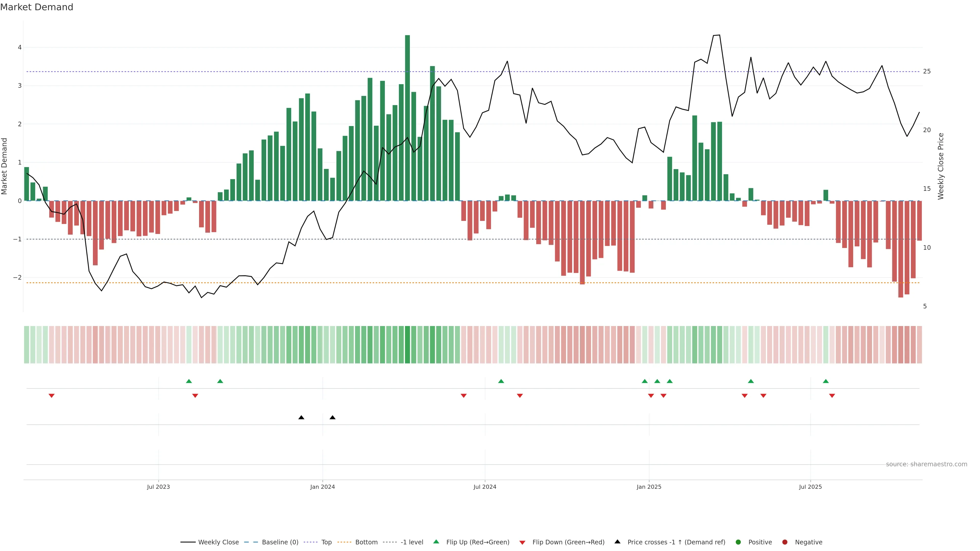Click the Jan 2025 x-axis label
The width and height of the screenshot is (980, 551).
point(649,487)
